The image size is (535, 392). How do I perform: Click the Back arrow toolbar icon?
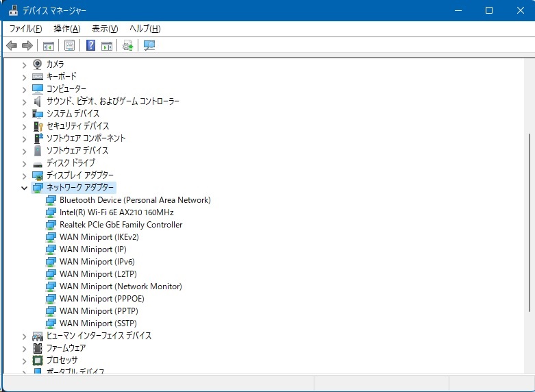point(12,45)
